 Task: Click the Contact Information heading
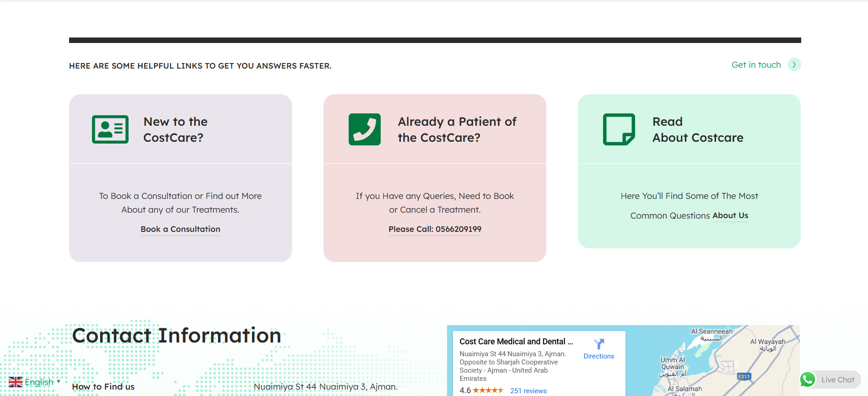pos(177,336)
